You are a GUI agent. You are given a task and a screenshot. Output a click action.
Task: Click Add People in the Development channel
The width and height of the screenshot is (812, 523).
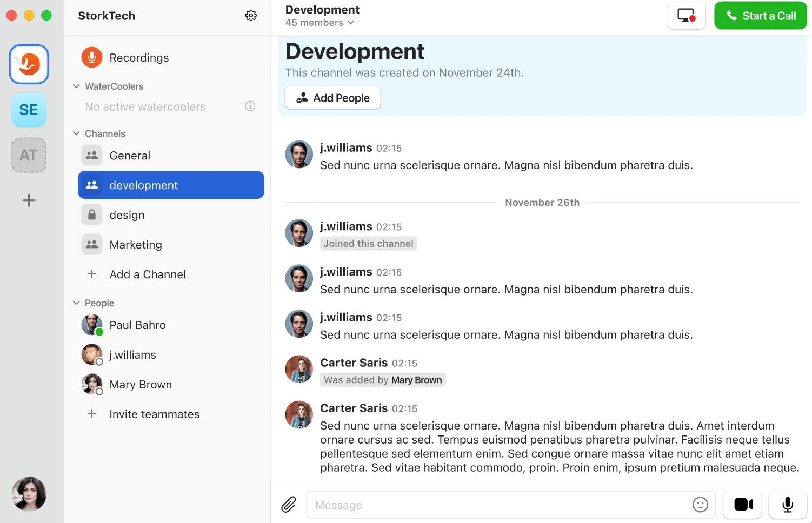[x=332, y=98]
